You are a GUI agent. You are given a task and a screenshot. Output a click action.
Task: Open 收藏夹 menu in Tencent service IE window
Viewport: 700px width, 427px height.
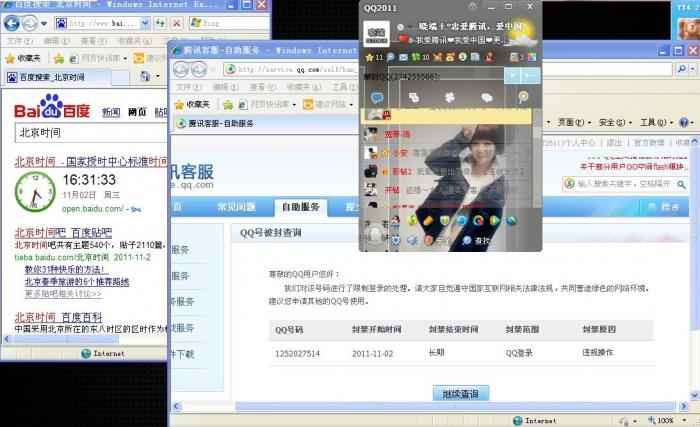(304, 87)
